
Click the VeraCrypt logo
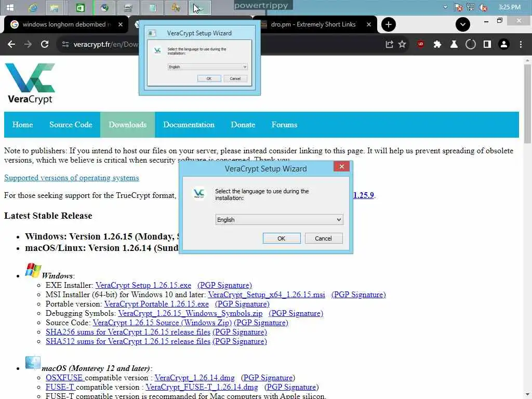click(x=30, y=83)
